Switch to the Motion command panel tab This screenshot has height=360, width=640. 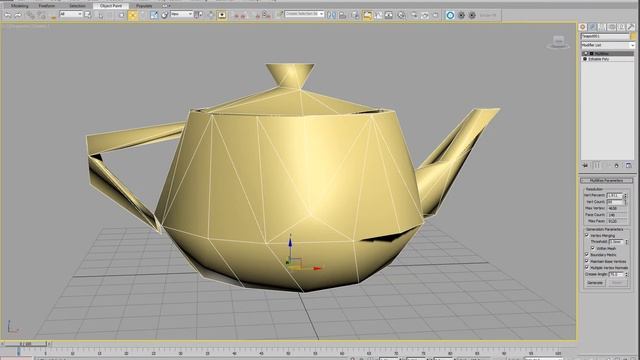click(611, 27)
